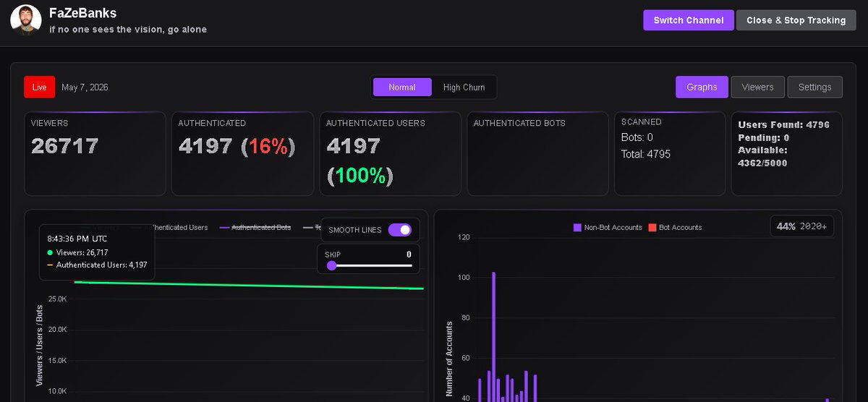Viewport: 868px width, 402px height.
Task: Click the green 100% value
Action: (359, 176)
